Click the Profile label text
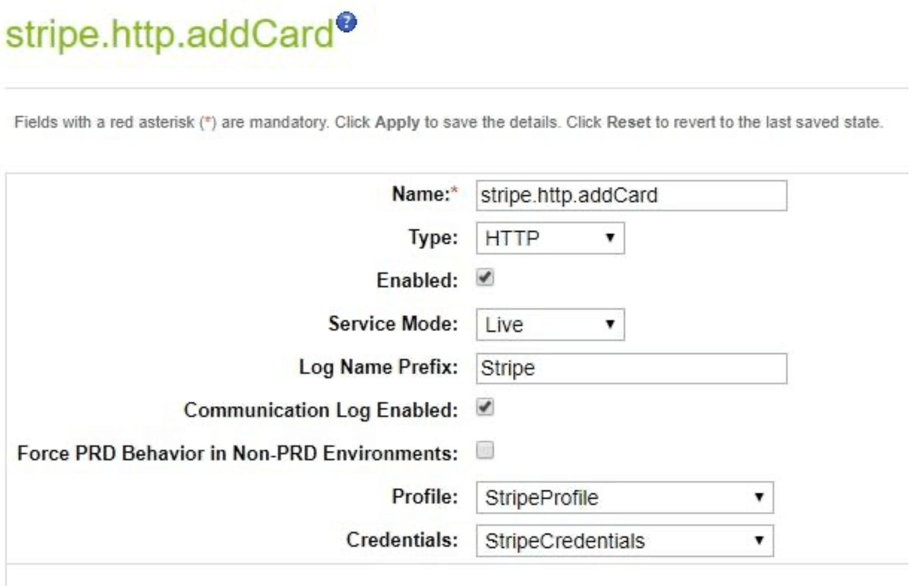Image resolution: width=923 pixels, height=588 pixels. pos(425,496)
